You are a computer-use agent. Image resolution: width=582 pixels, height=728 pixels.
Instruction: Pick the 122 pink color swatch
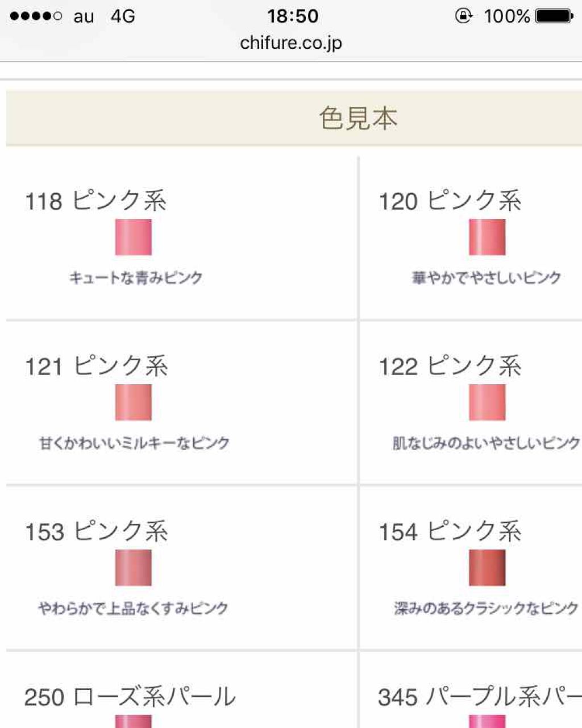tap(487, 402)
